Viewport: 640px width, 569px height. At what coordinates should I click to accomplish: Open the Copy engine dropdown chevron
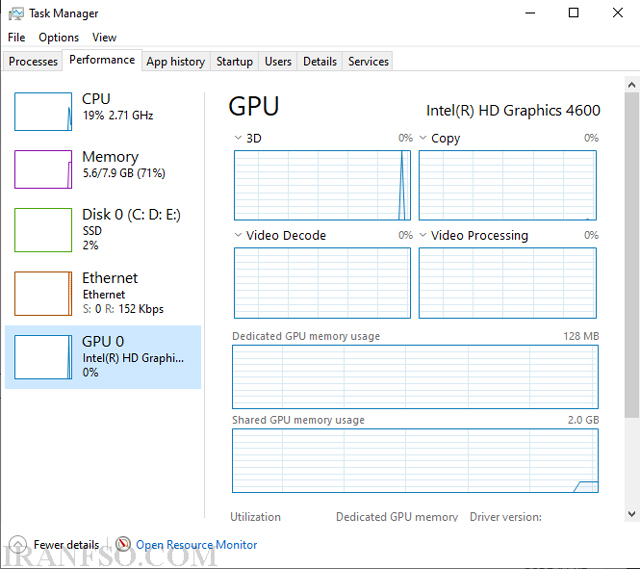click(x=423, y=138)
